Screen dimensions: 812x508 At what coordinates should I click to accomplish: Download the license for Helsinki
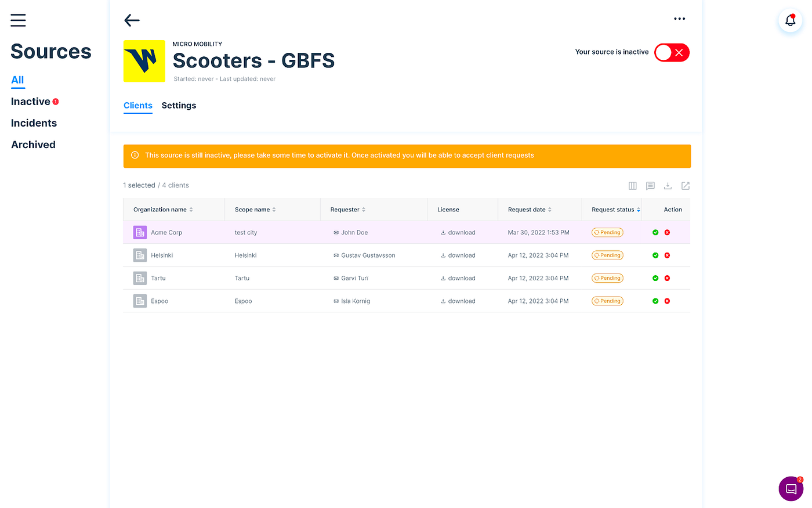(458, 255)
